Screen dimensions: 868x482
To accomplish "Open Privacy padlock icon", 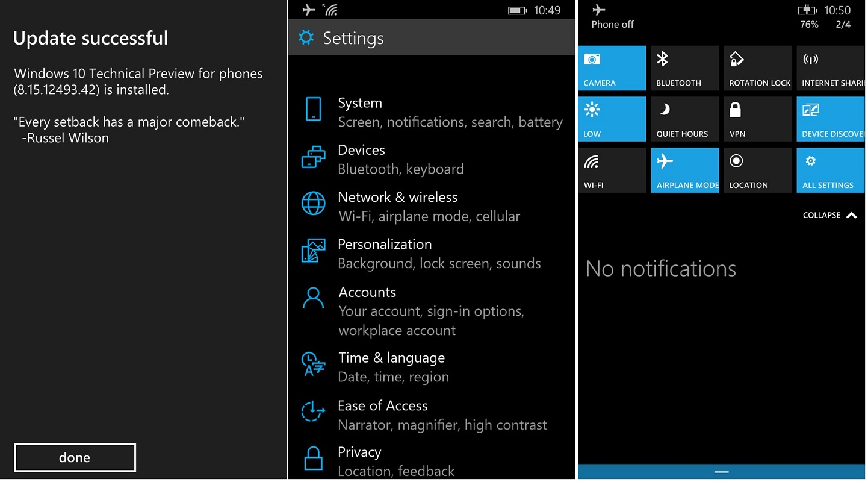I will [x=314, y=458].
